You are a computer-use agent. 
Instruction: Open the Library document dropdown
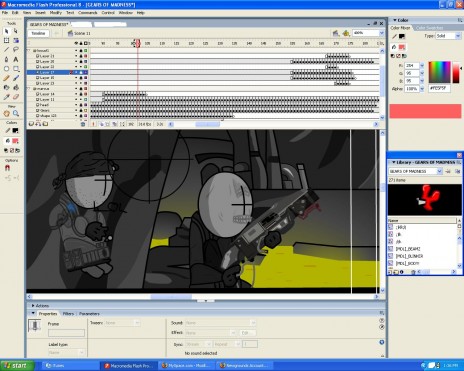[439, 171]
